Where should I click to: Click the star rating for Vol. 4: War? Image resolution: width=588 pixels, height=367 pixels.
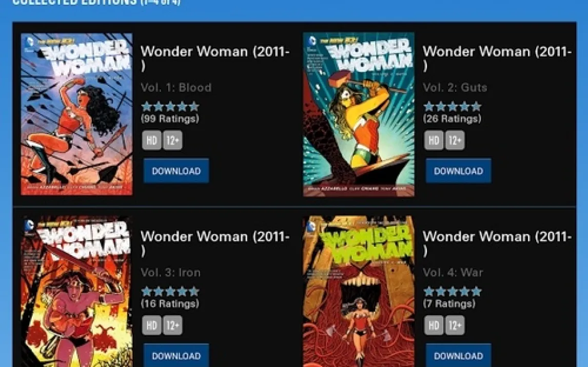click(x=452, y=291)
